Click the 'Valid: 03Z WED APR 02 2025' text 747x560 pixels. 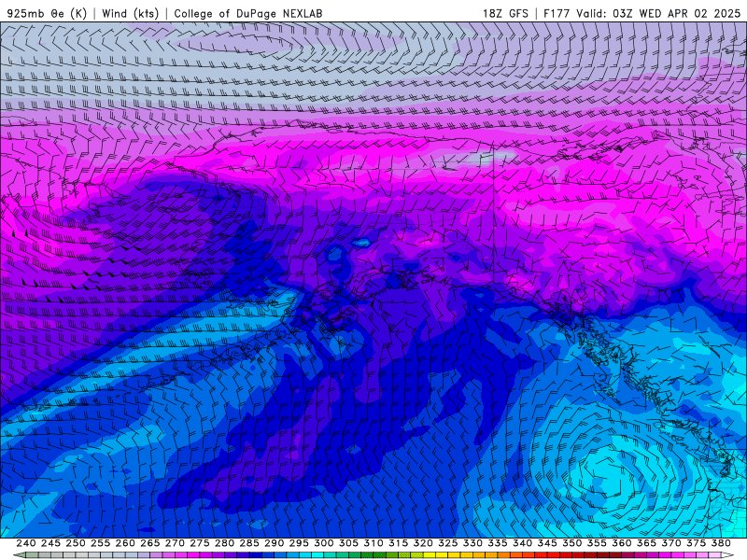tap(658, 13)
